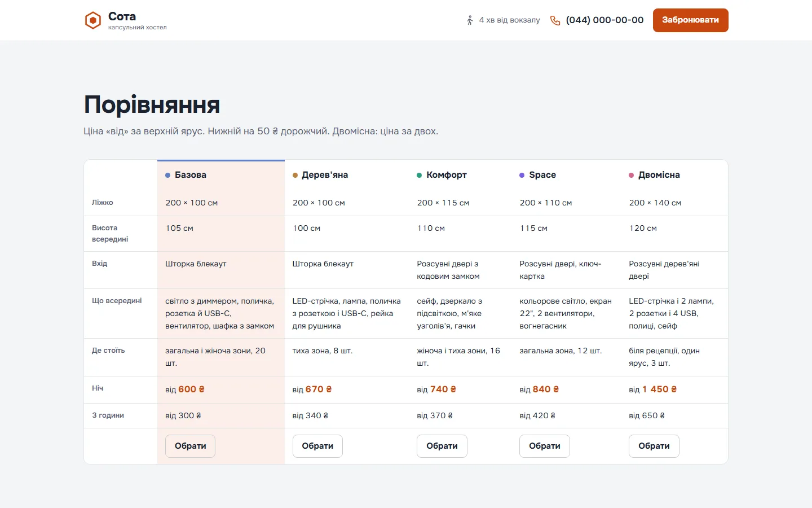Screen dimensions: 812x508
Task: Click the 'від 1 450 ₴' night price
Action: point(653,389)
